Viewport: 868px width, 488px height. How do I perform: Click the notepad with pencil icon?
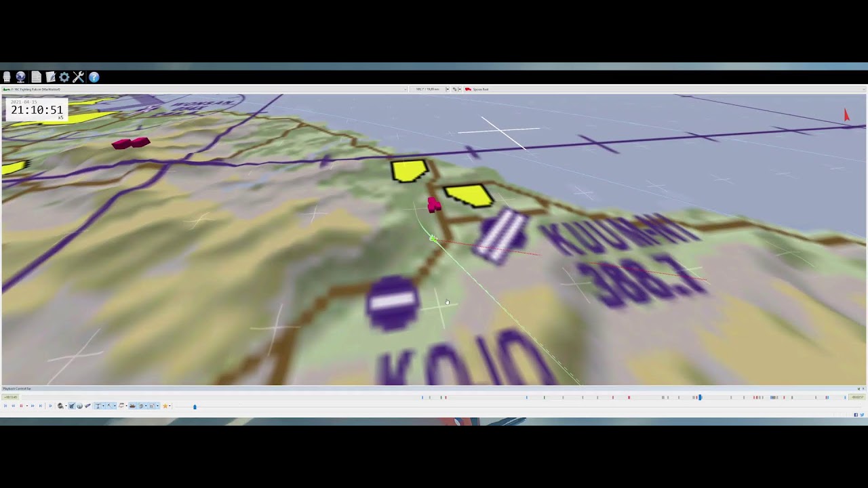(x=50, y=77)
